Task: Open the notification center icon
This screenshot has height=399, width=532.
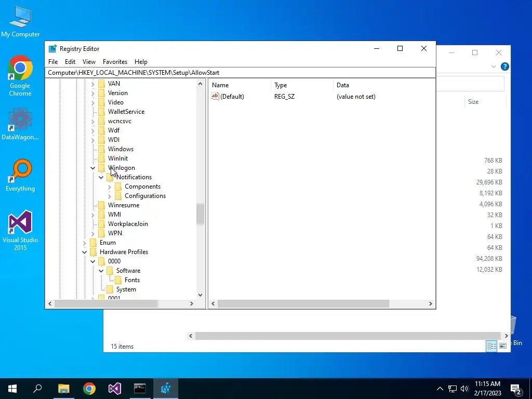Action: [516, 389]
